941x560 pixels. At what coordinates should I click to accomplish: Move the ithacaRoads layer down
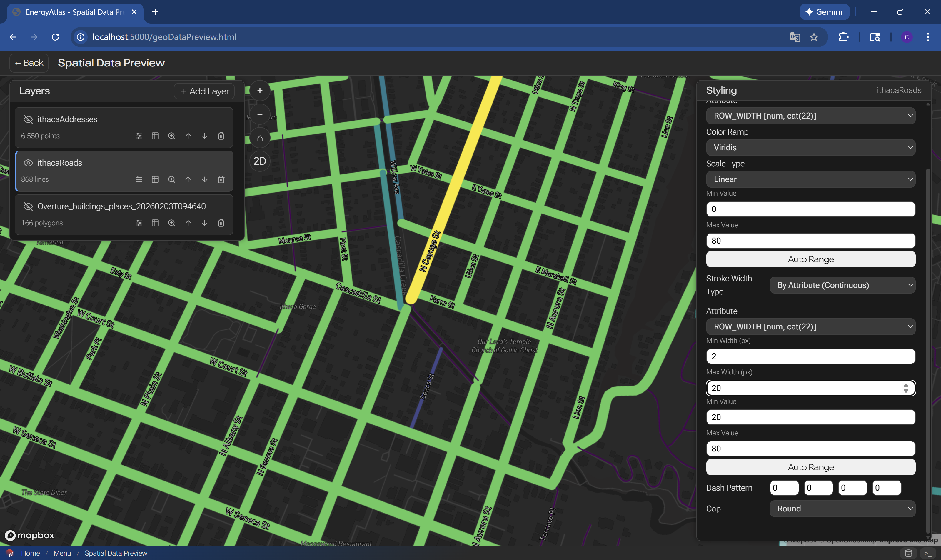coord(205,179)
